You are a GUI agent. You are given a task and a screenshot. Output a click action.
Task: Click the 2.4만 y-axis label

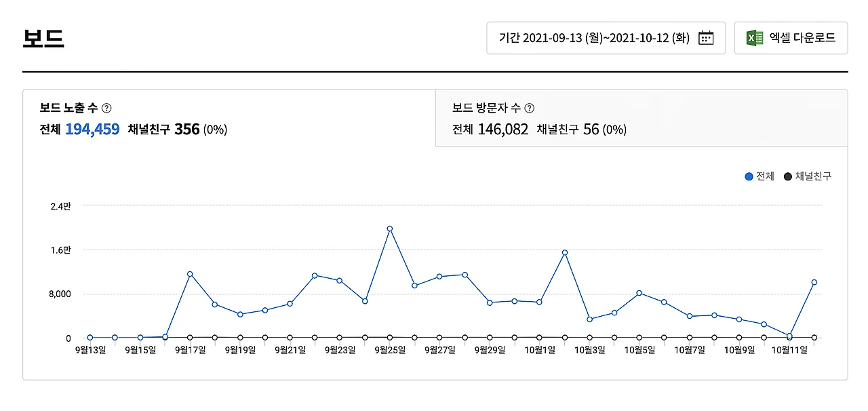point(60,206)
